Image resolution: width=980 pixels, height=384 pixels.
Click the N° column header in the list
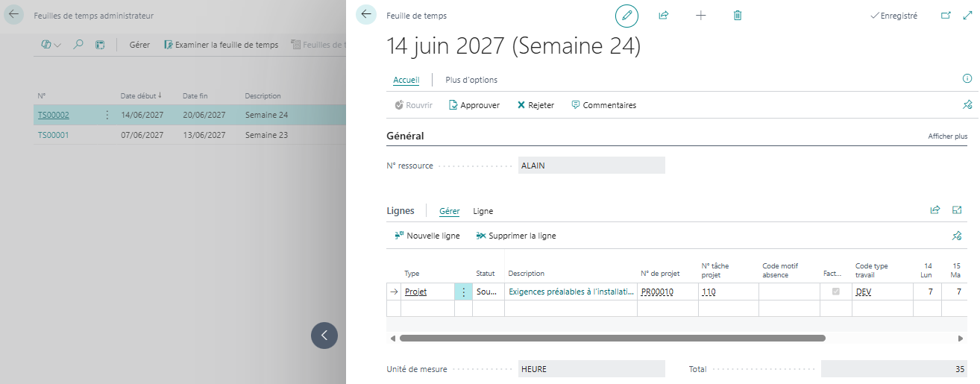42,95
